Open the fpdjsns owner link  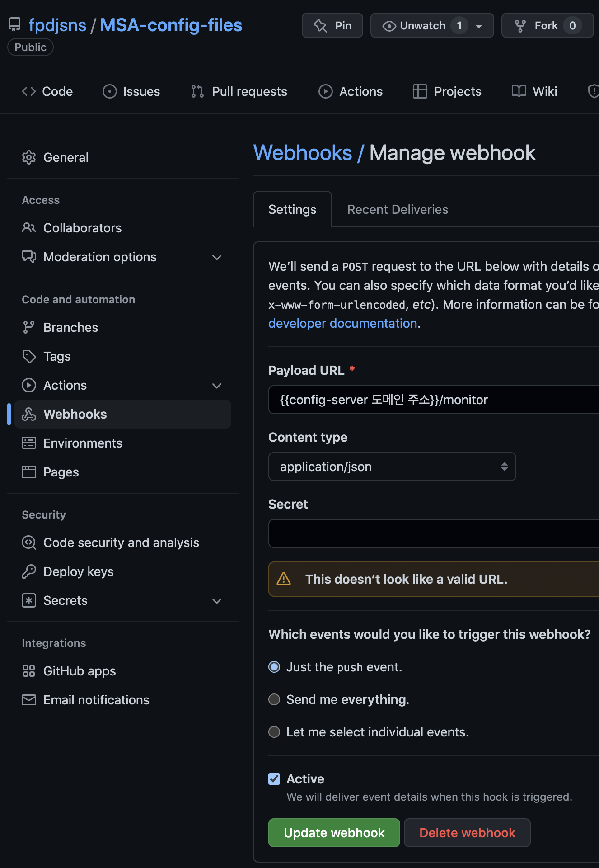pyautogui.click(x=57, y=25)
